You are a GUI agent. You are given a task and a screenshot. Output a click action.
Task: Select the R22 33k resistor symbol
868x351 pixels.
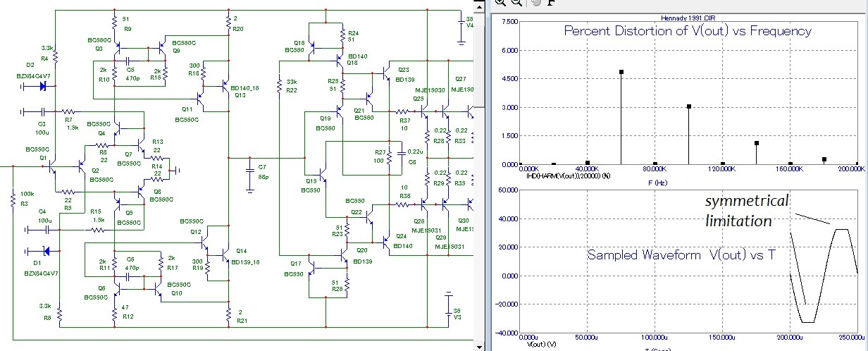[x=280, y=86]
